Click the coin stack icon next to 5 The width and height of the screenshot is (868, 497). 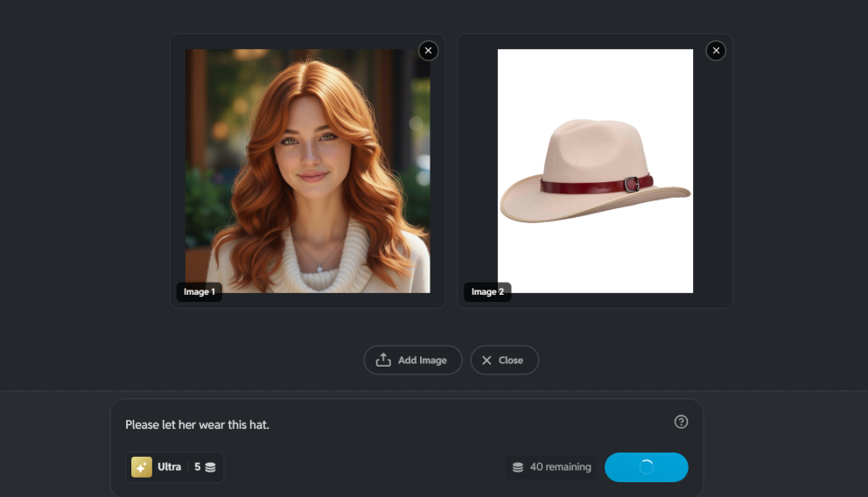click(x=210, y=467)
